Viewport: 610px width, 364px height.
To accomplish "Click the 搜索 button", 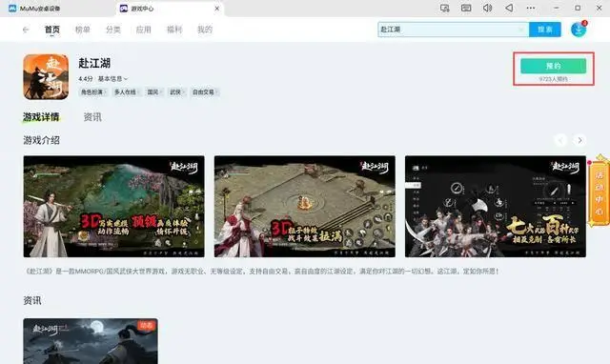I will (545, 30).
